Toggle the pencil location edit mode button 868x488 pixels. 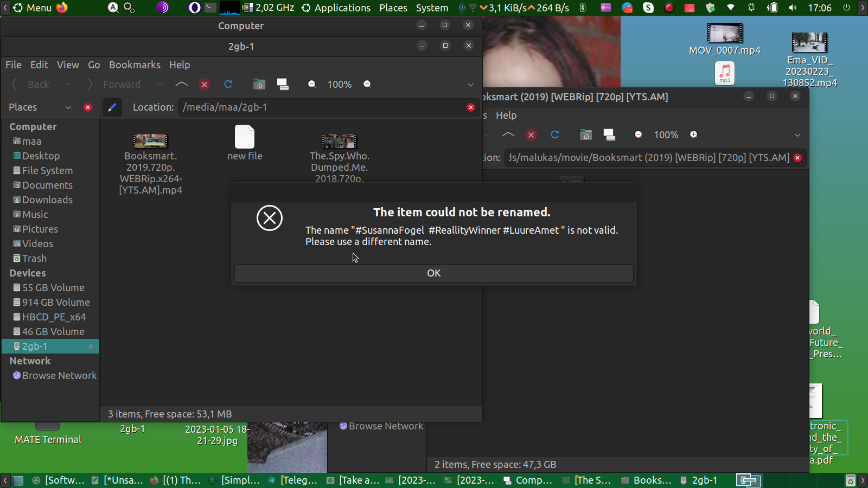[112, 107]
